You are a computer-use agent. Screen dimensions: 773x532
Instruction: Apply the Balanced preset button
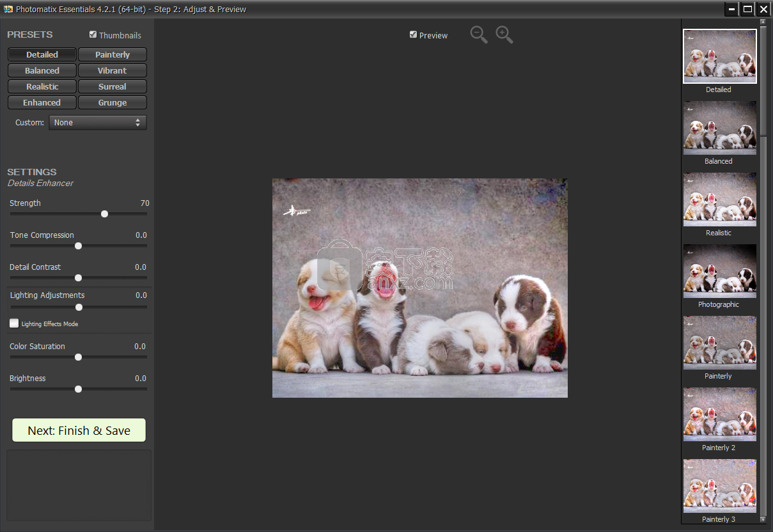(x=42, y=70)
